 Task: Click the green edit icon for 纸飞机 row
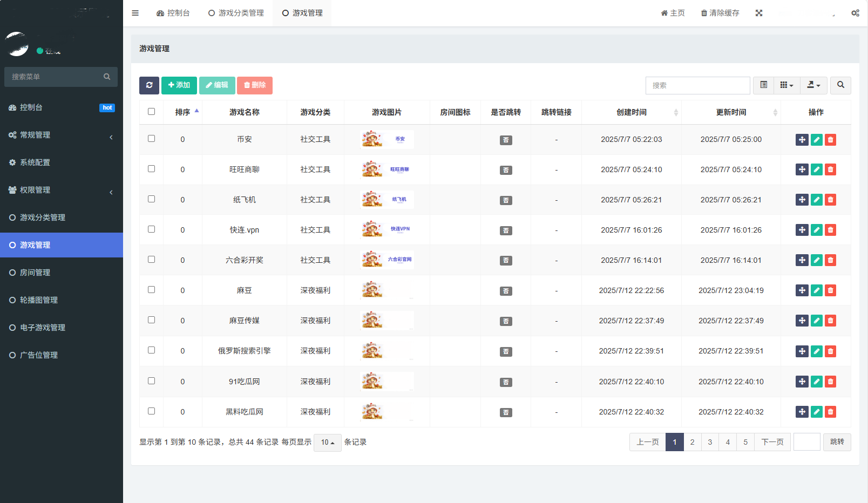click(x=817, y=200)
